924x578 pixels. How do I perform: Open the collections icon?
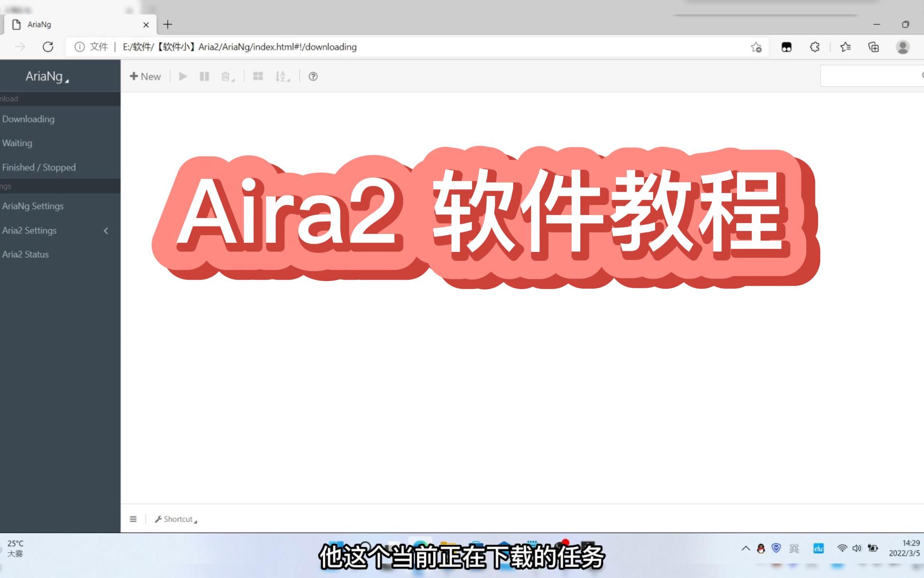point(873,47)
